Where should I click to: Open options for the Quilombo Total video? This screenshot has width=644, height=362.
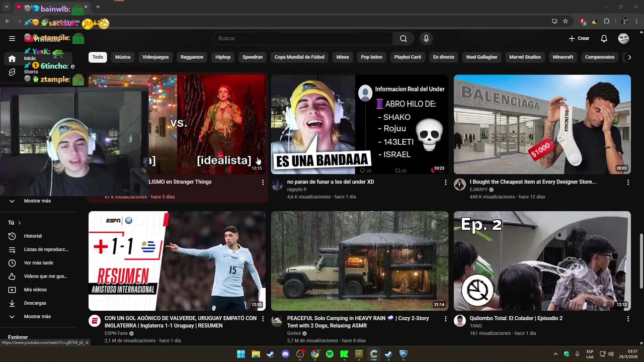click(x=628, y=319)
